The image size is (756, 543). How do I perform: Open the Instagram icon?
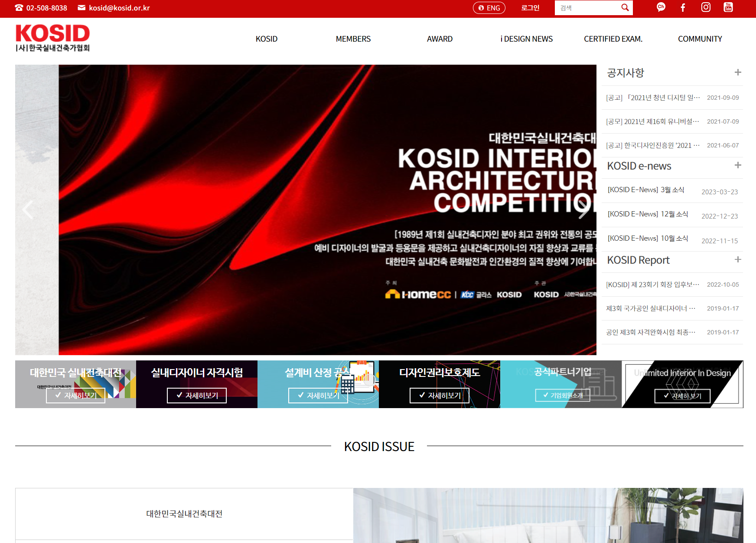coord(706,7)
